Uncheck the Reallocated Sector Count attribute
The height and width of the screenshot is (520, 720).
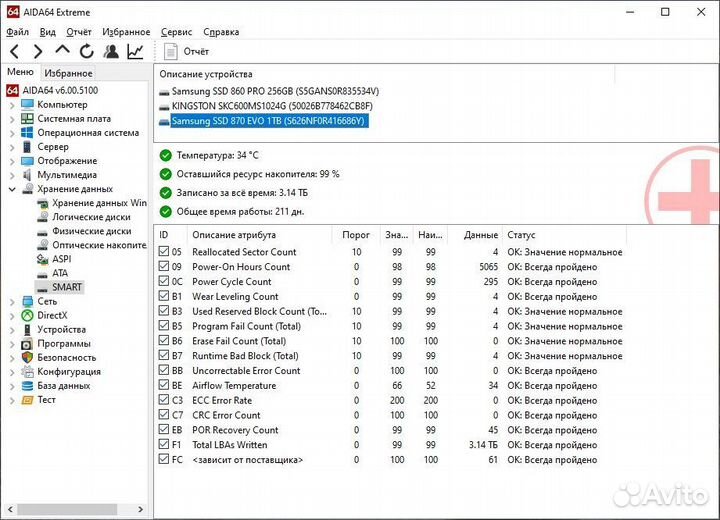pos(165,252)
